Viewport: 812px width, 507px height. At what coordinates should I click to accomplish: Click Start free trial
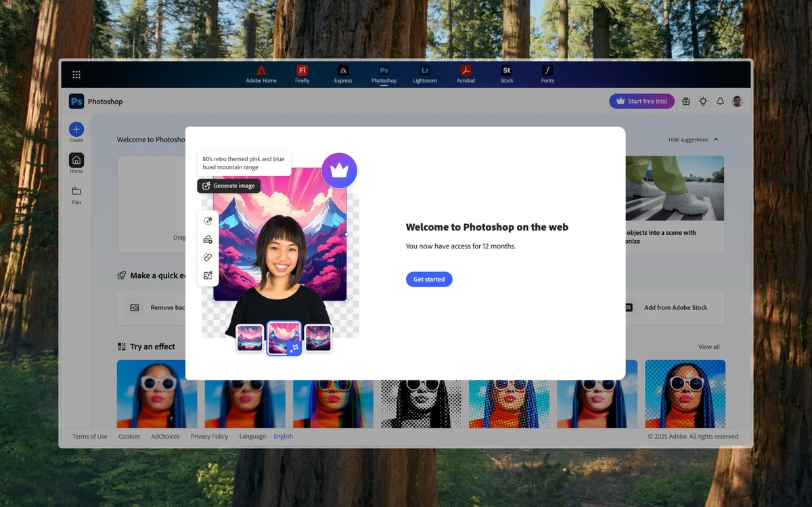pyautogui.click(x=641, y=101)
